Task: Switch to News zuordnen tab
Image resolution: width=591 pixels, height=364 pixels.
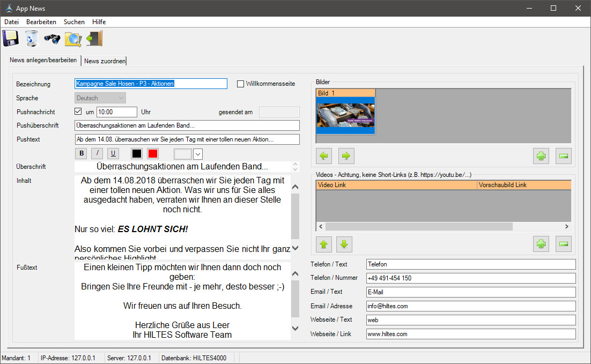Action: tap(105, 61)
